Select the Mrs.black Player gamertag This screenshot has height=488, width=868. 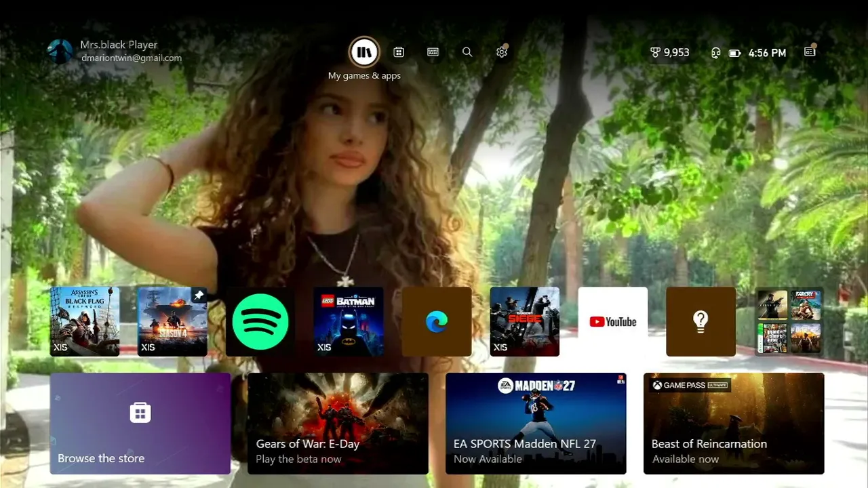119,45
